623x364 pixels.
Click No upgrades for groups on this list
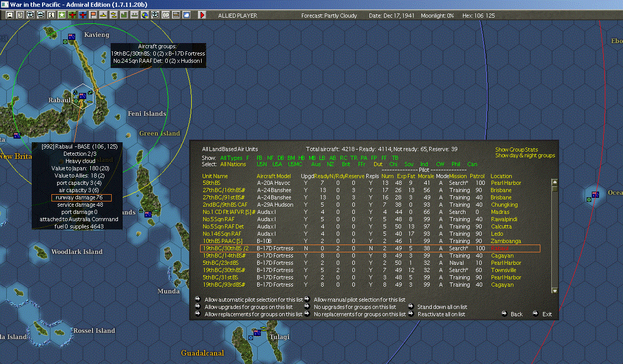(355, 307)
